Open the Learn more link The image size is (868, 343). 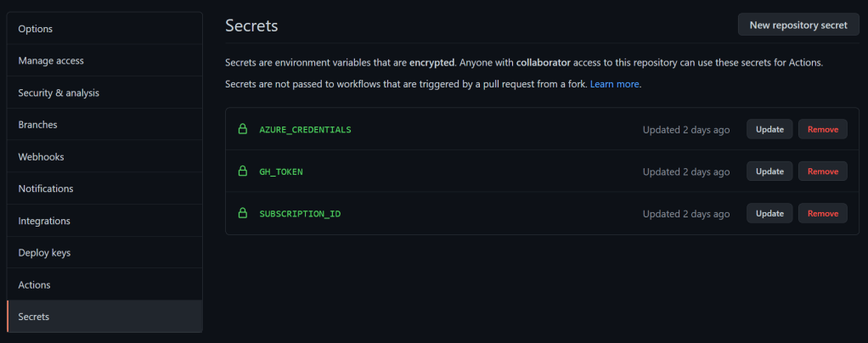coord(614,84)
